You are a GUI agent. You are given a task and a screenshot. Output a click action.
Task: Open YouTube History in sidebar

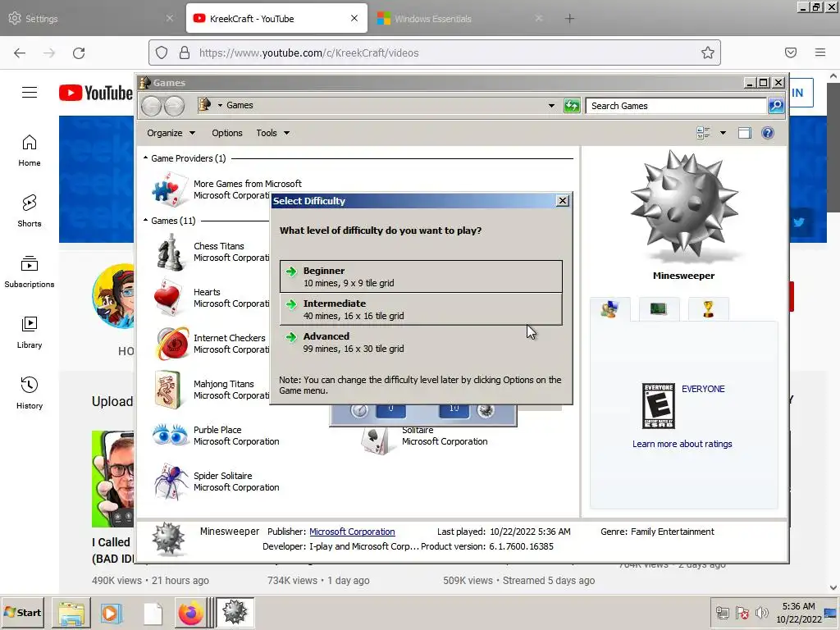[30, 394]
